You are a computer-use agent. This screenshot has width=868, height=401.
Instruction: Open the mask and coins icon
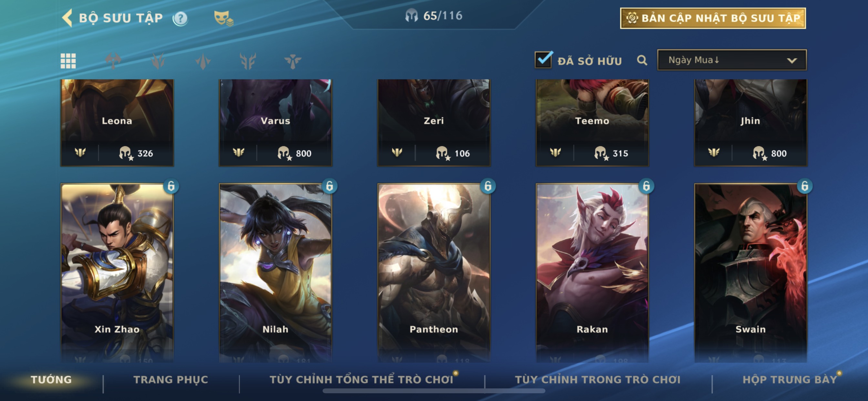(223, 18)
